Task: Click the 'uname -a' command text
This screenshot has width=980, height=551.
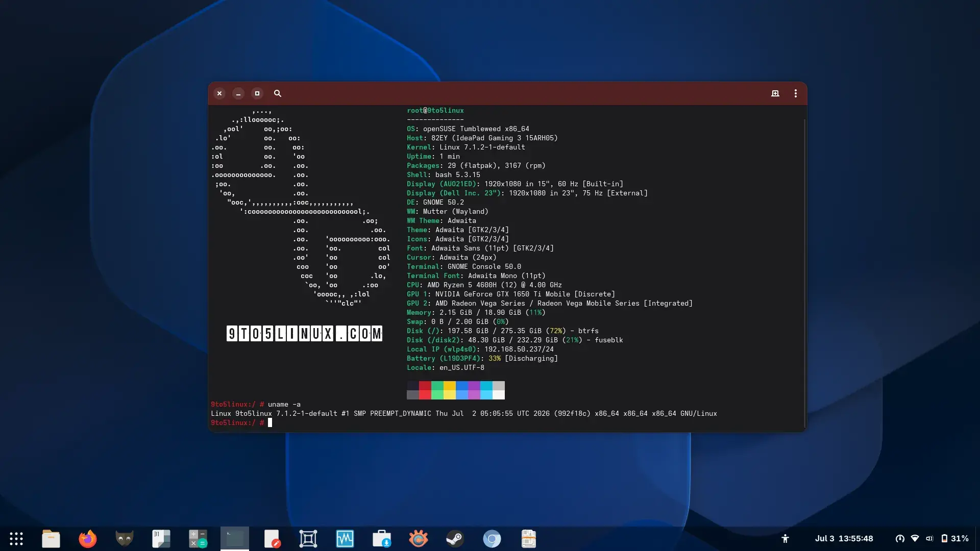Action: click(284, 405)
